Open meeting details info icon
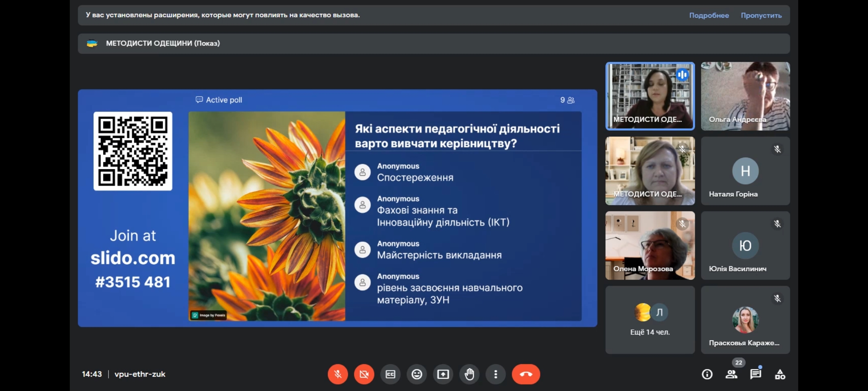The image size is (868, 391). 707,374
